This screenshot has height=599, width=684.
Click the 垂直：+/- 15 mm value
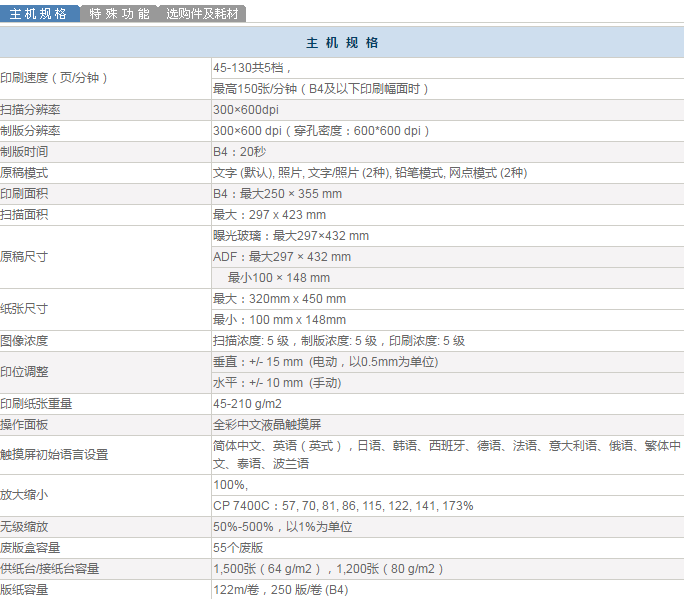pos(325,362)
